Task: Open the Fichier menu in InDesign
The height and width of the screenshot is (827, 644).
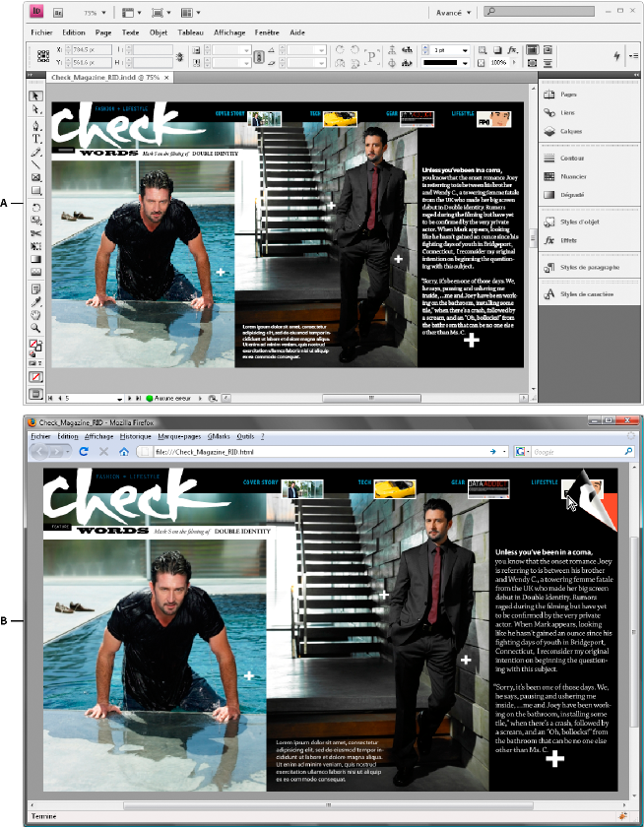Action: click(x=41, y=32)
